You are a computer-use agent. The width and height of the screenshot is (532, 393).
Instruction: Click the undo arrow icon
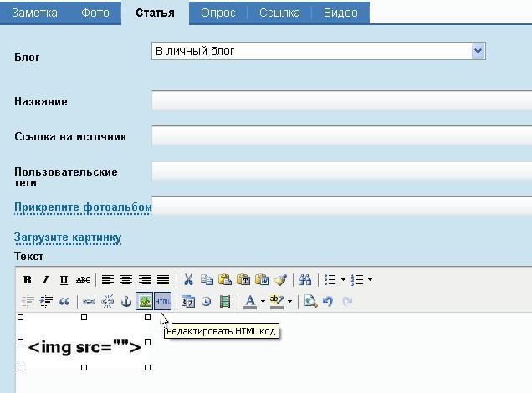328,301
